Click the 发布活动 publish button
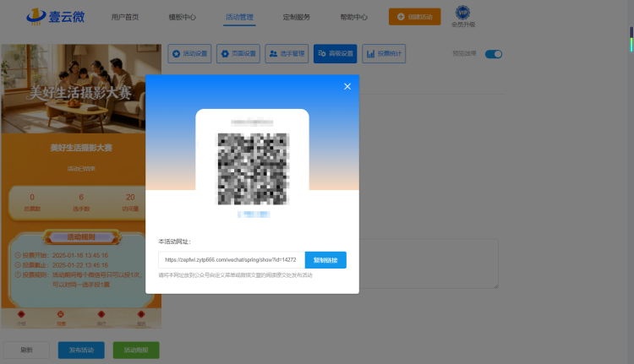The image size is (634, 364). (81, 350)
